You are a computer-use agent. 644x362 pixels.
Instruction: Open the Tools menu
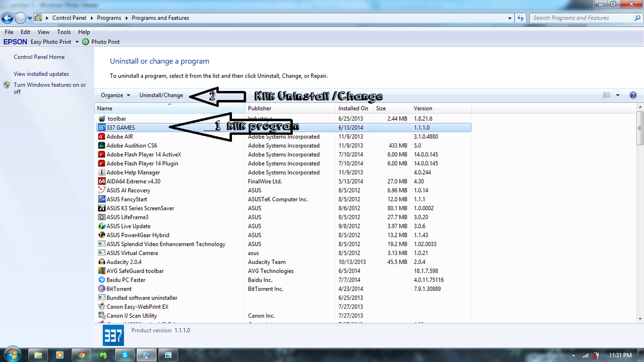(64, 32)
